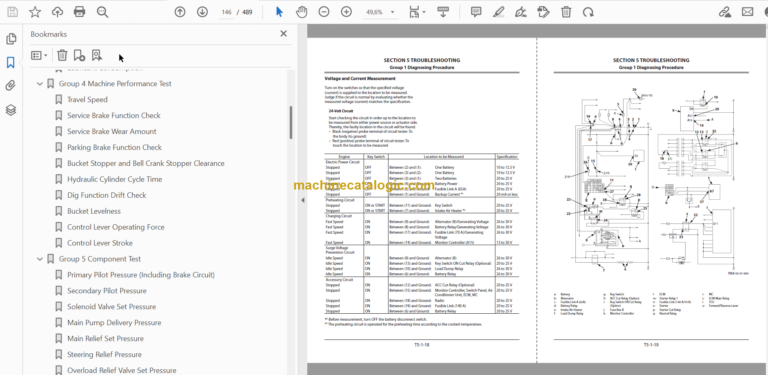Click the bookmarks panel vertical scrollbar
This screenshot has width=768, height=375.
(291, 122)
